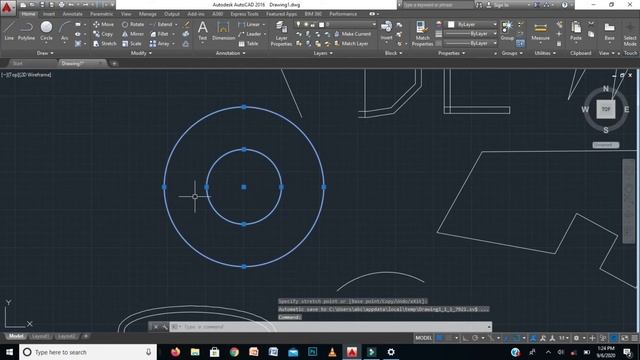Viewport: 640px width, 360px height.
Task: Open the Insert ribbon tab
Action: coord(49,14)
